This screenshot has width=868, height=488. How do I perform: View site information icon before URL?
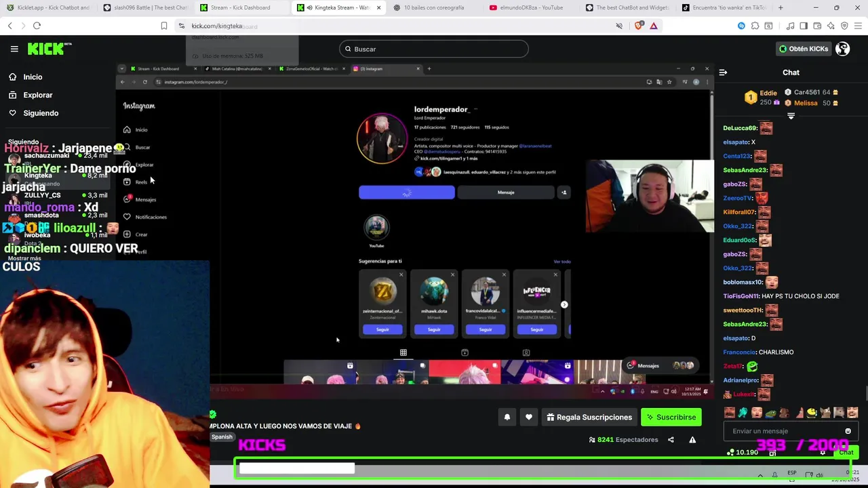tap(182, 26)
